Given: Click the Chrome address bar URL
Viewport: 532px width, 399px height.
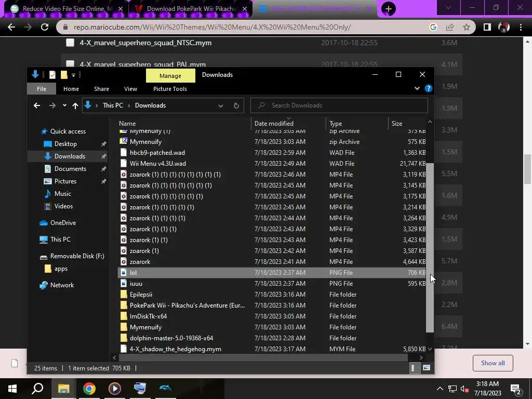Looking at the screenshot, I should click(212, 27).
